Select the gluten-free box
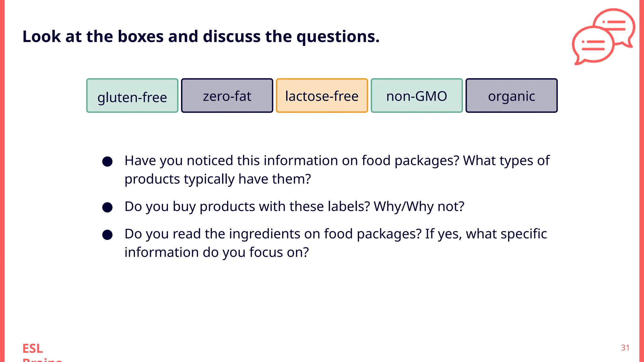 pos(132,96)
